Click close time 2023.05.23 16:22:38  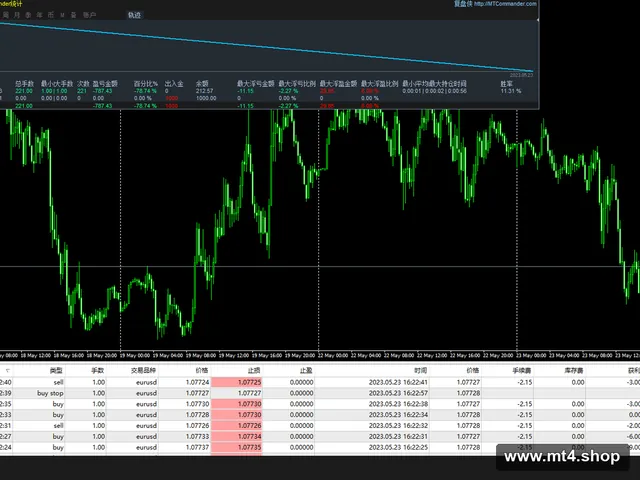click(398, 404)
